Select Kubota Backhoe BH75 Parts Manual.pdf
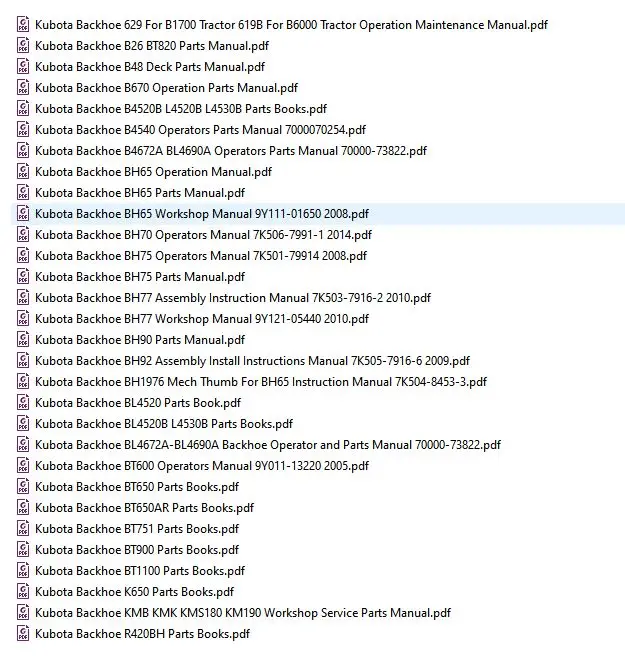The height and width of the screenshot is (669, 625). tap(140, 277)
